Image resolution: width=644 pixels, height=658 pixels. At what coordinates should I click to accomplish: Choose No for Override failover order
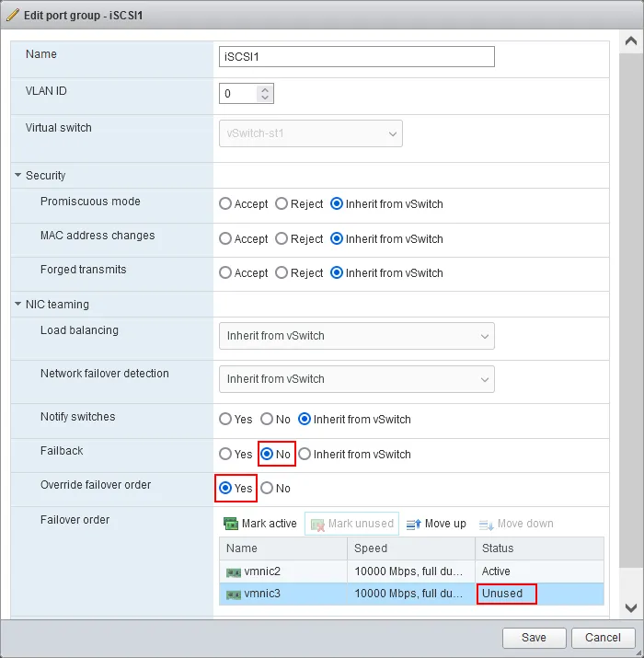pyautogui.click(x=267, y=489)
